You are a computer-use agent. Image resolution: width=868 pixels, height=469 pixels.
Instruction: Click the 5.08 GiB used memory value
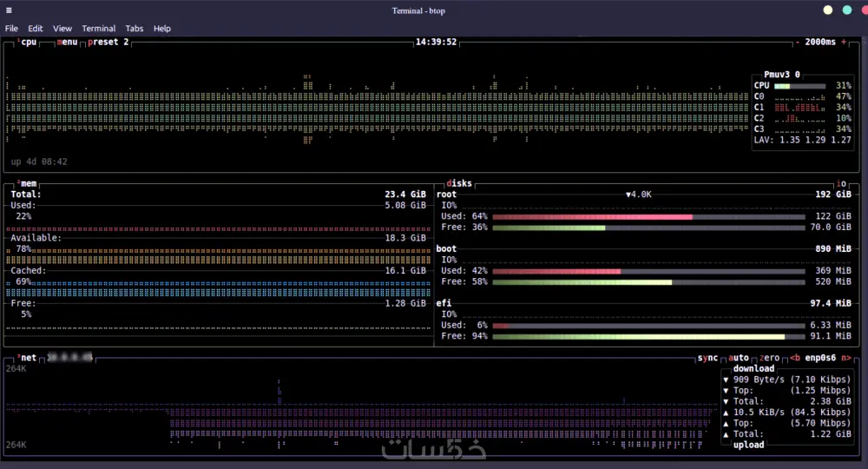point(405,206)
